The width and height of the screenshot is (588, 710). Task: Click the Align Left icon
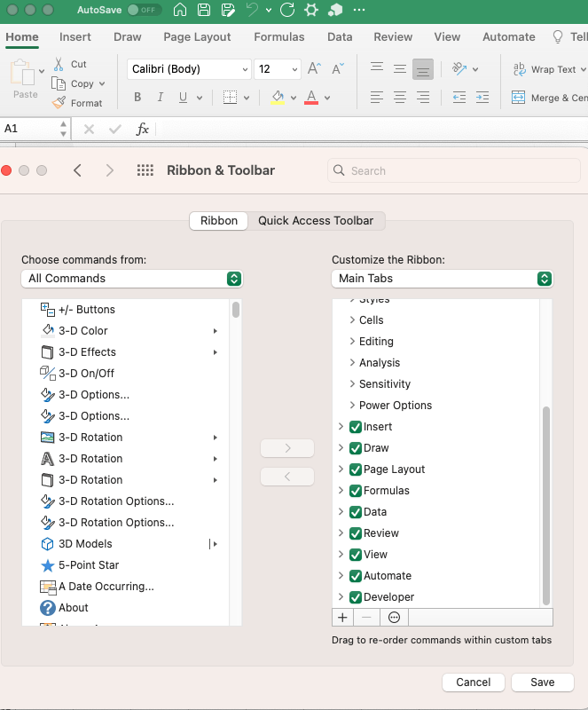tap(377, 97)
